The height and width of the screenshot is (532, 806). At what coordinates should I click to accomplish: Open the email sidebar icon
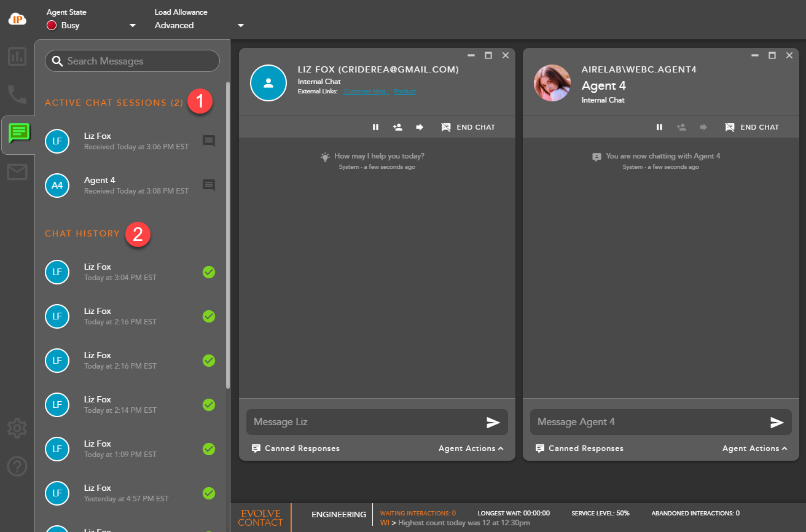point(17,173)
